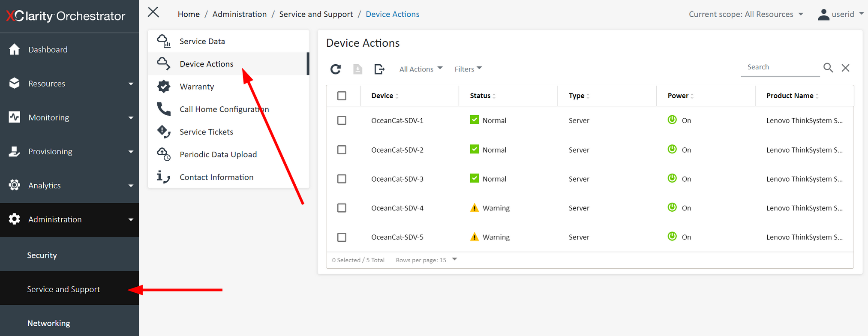Click the Device Actions breadcrumb
This screenshot has height=336, width=868.
[392, 14]
